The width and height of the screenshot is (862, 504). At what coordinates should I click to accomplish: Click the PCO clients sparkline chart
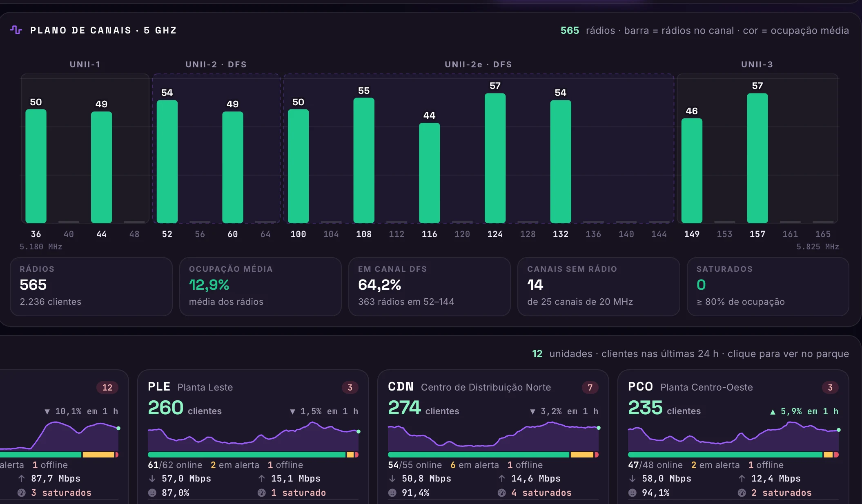733,436
